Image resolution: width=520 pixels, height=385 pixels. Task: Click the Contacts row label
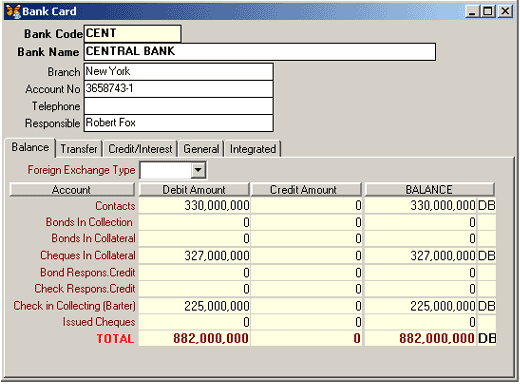[115, 206]
